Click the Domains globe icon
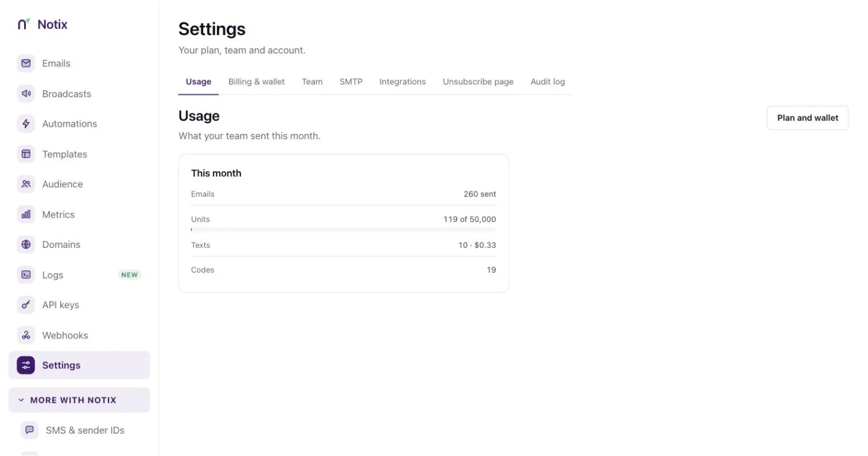 click(x=26, y=244)
